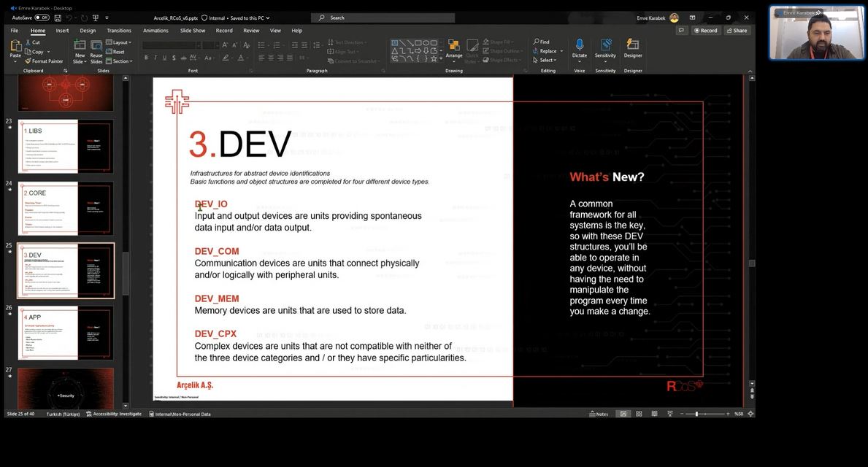
Task: Open the Select dropdown
Action: click(544, 60)
